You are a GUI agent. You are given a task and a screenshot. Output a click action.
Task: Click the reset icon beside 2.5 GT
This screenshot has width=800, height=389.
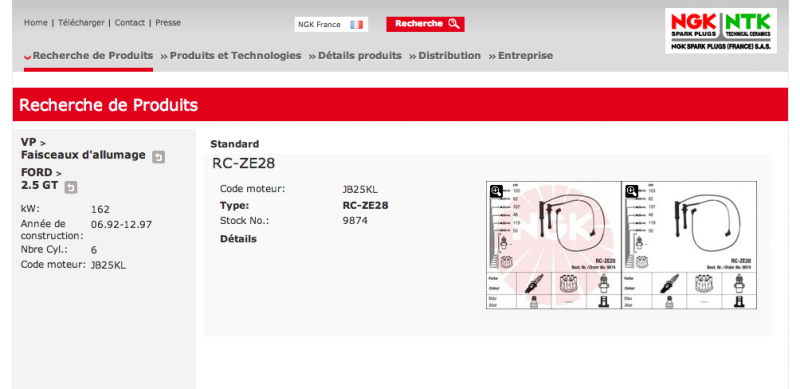click(x=71, y=187)
